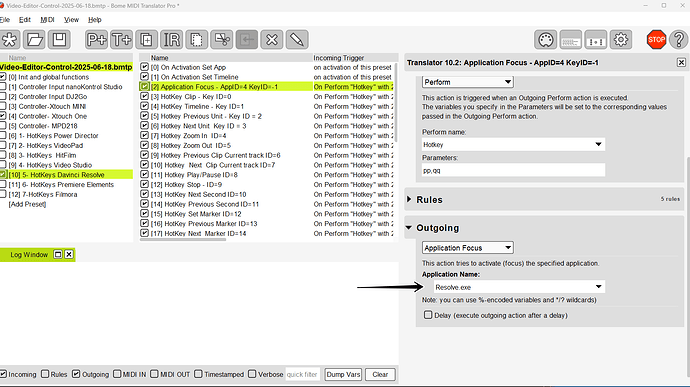Open the Application Focus outgoing type dropdown
The image size is (690, 387).
pyautogui.click(x=467, y=247)
